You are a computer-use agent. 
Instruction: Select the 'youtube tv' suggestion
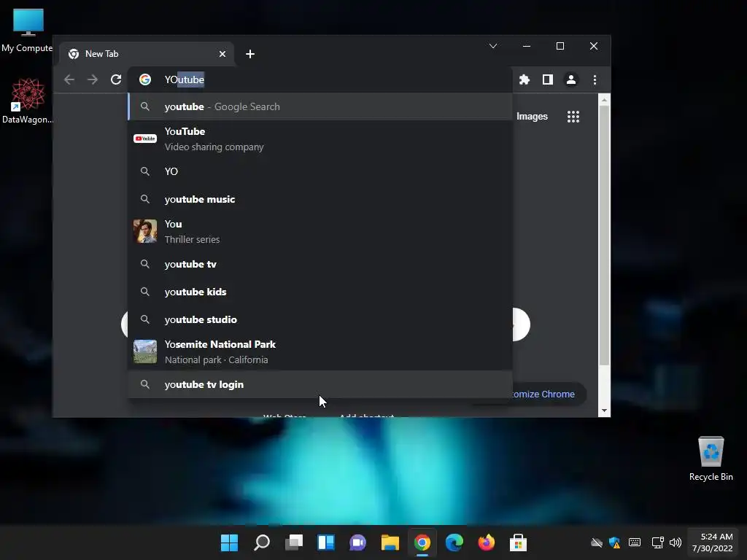tap(320, 264)
